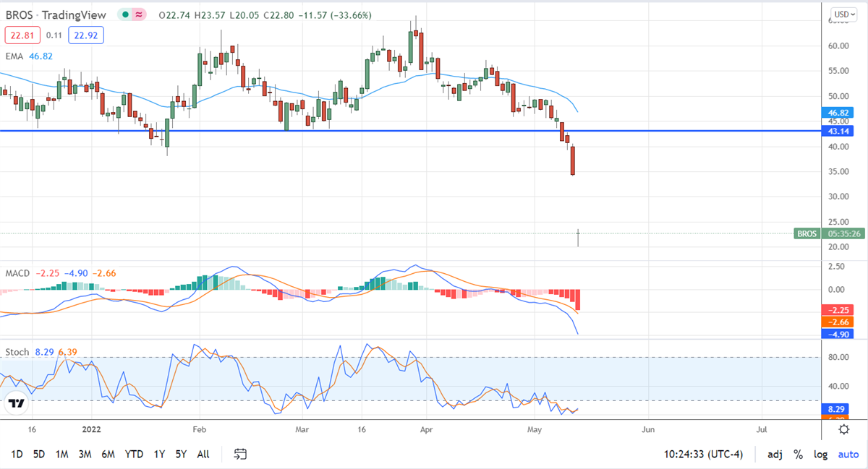This screenshot has height=469, width=868.
Task: Toggle the log scale option
Action: coord(820,455)
